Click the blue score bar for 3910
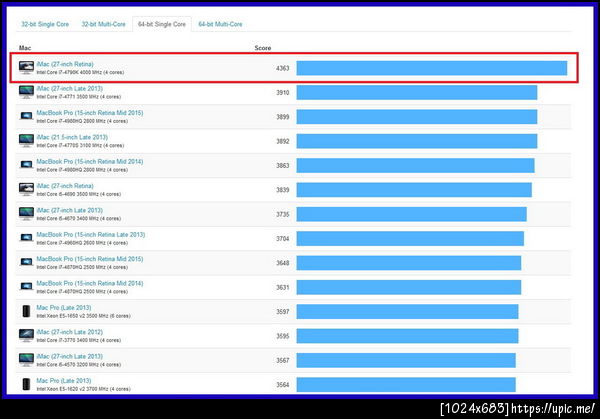The image size is (600, 419). (x=417, y=93)
